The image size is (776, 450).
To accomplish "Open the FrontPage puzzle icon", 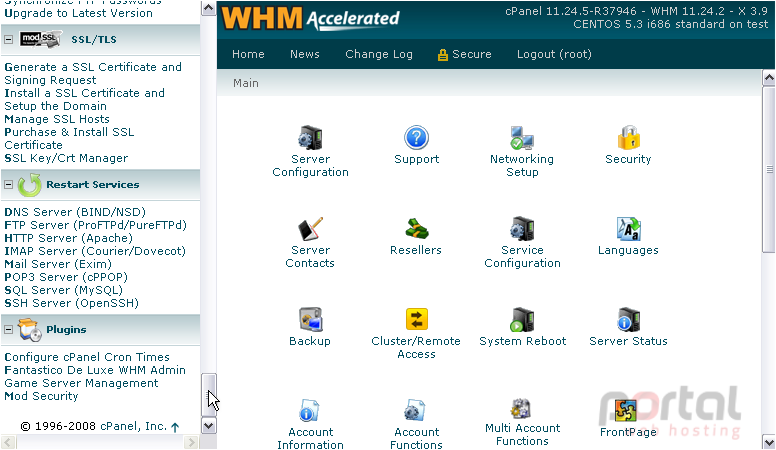I will [626, 410].
